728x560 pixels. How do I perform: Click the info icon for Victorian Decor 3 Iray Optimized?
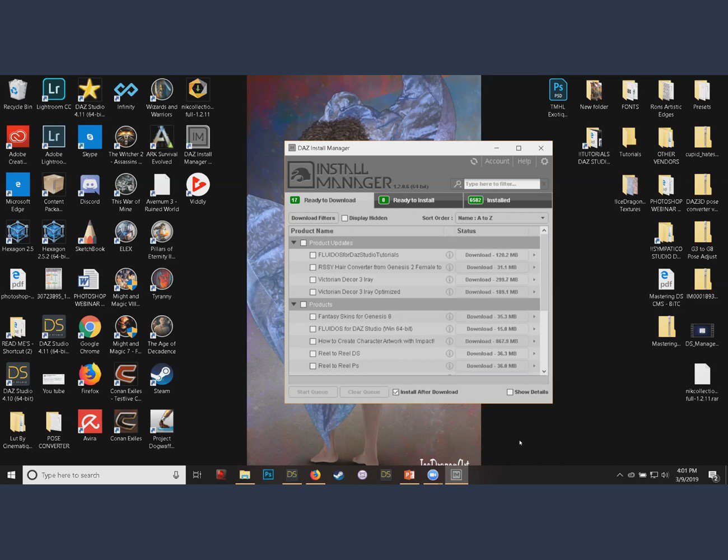pyautogui.click(x=449, y=292)
